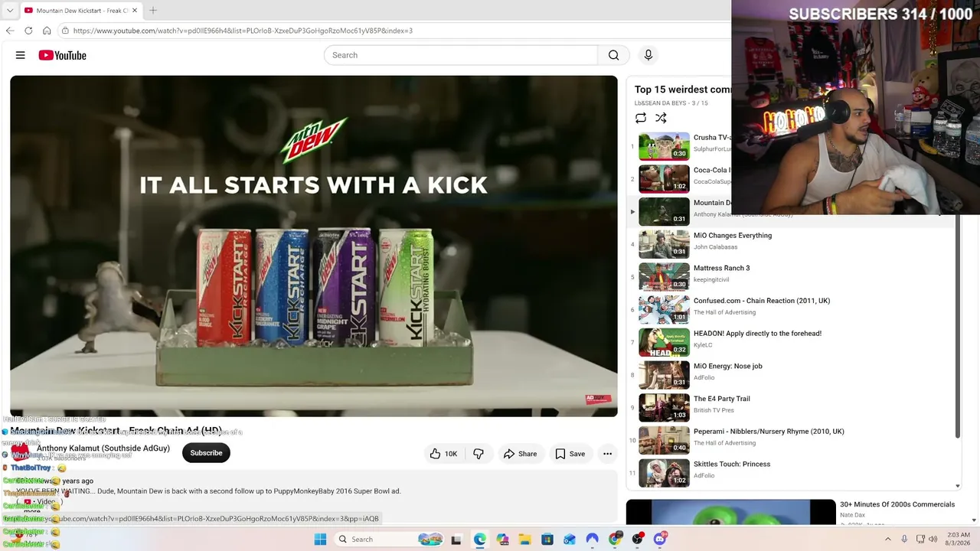Viewport: 980px width, 551px height.
Task: Go to the YouTube home logo
Action: tap(62, 55)
